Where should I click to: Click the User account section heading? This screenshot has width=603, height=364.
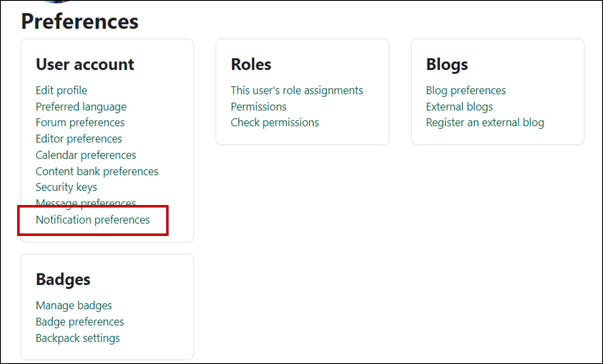pos(85,64)
